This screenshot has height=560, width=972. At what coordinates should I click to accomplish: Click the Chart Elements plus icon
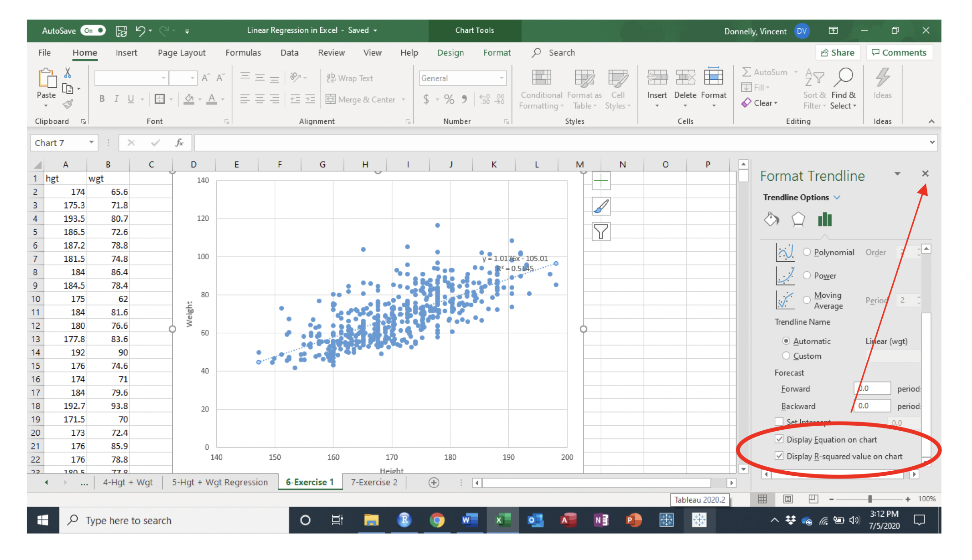tap(601, 181)
